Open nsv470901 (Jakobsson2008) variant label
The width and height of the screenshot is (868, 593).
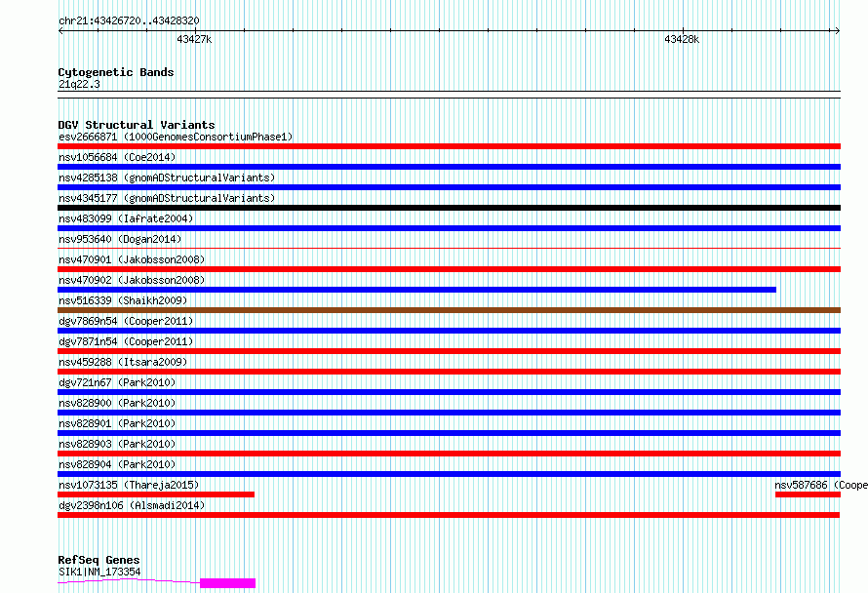coord(132,259)
